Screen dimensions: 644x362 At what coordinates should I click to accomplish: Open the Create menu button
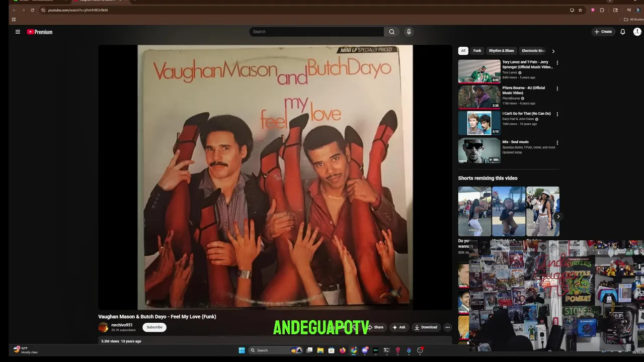[x=603, y=32]
